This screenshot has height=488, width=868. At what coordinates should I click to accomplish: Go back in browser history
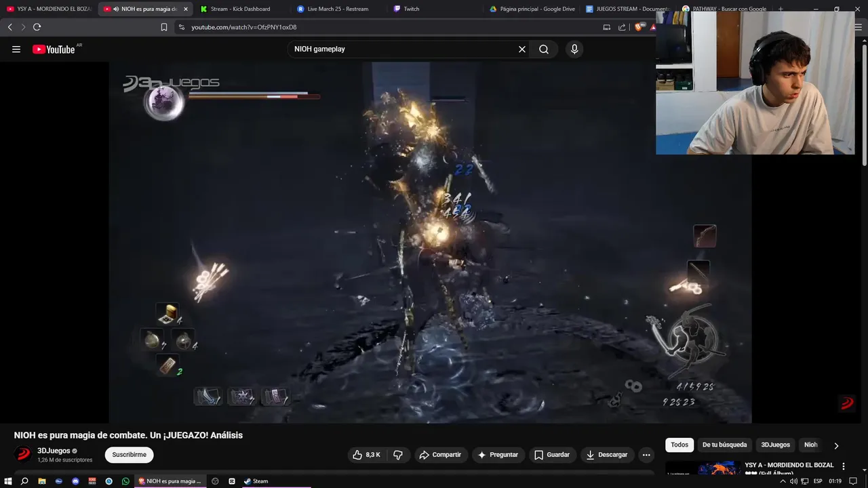(x=9, y=27)
